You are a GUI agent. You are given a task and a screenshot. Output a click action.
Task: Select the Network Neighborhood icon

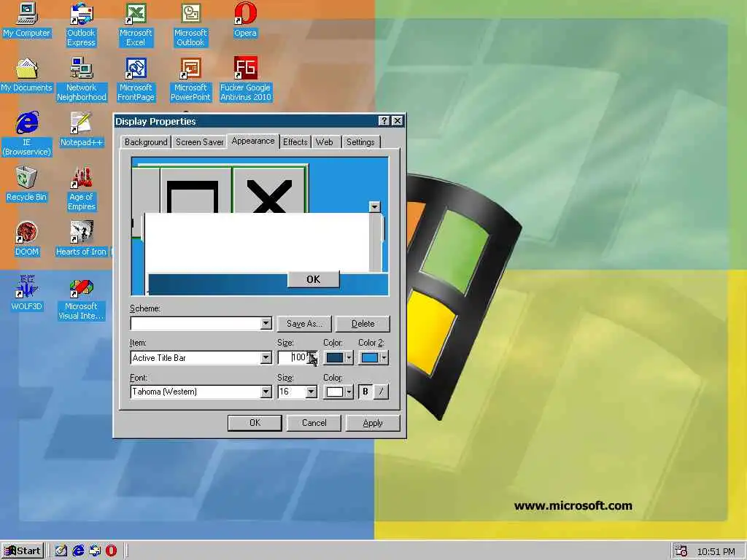(x=82, y=79)
